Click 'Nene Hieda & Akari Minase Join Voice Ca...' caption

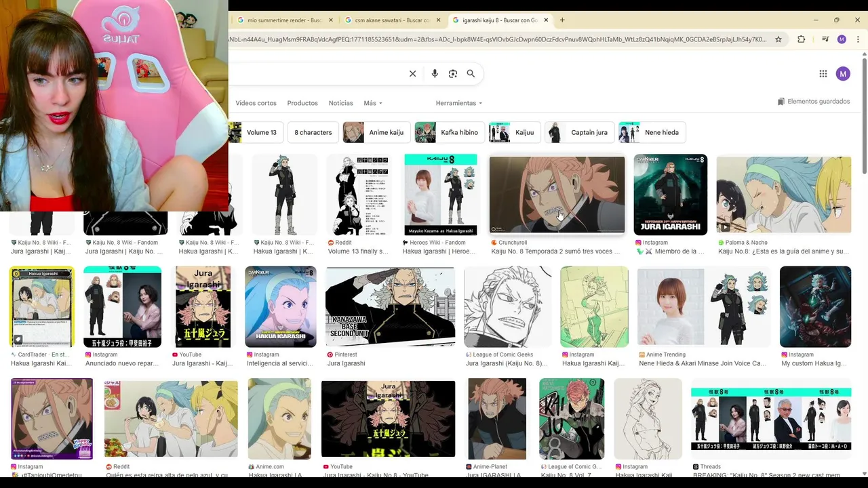tap(703, 363)
